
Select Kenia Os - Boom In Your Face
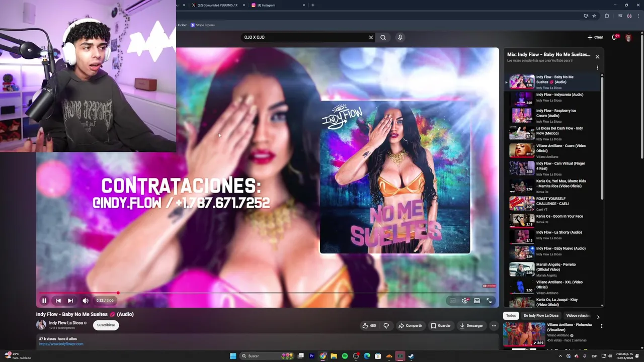[x=552, y=219]
